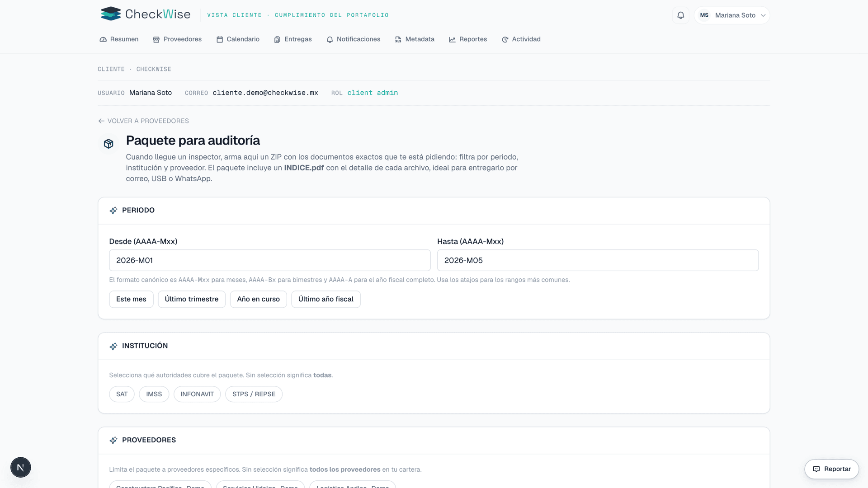Screen dimensions: 868x488
Task: Open the Entregas tab
Action: tap(293, 39)
